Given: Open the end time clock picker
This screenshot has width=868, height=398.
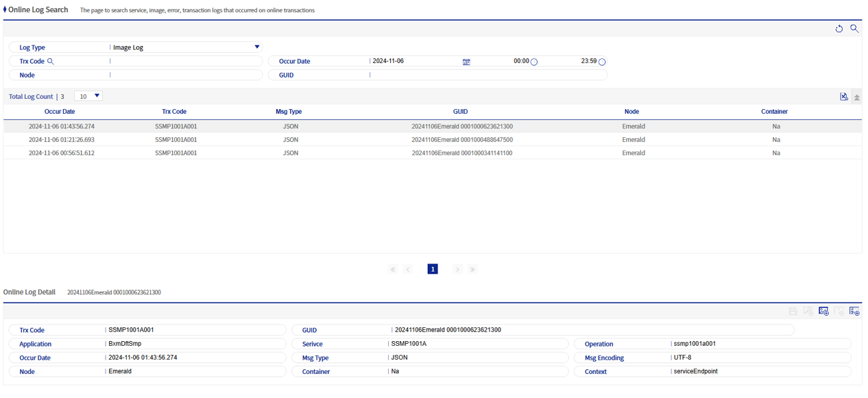Looking at the screenshot, I should point(601,62).
